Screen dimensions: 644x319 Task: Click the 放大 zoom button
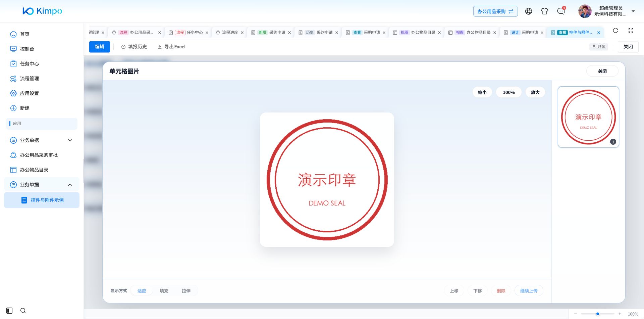tap(535, 92)
